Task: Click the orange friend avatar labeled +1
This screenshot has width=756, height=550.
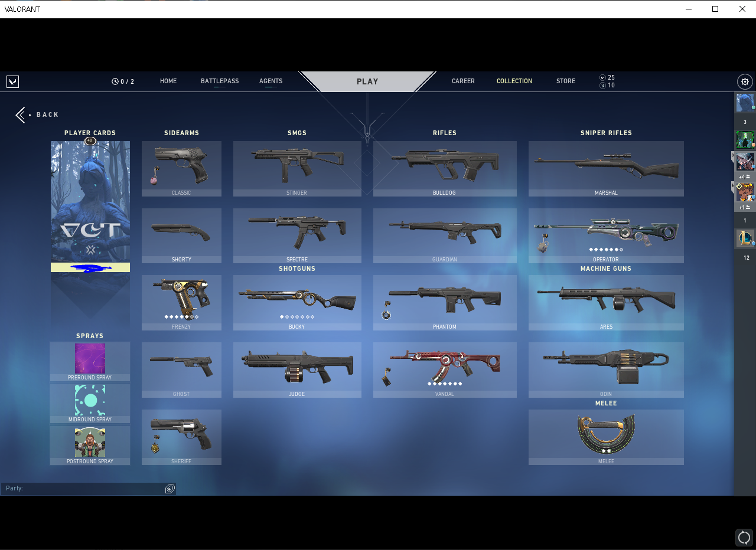Action: pos(745,192)
